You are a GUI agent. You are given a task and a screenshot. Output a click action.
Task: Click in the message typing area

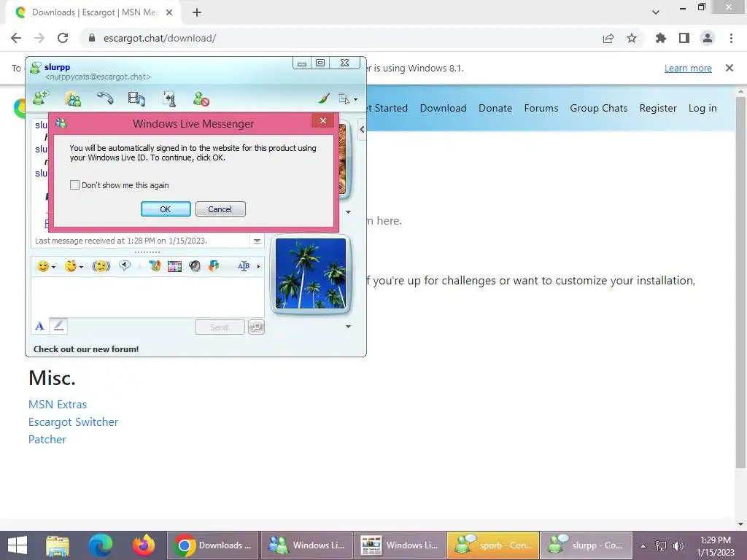pyautogui.click(x=147, y=296)
